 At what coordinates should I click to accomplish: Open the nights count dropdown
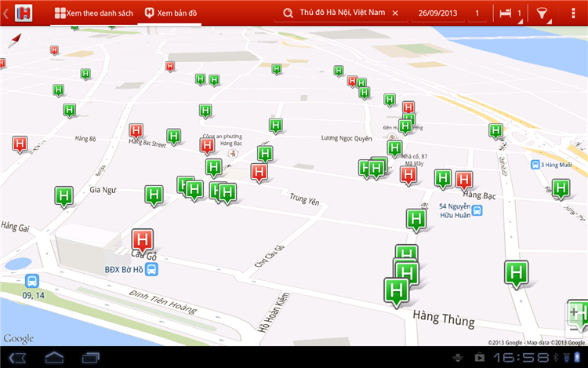(x=477, y=13)
